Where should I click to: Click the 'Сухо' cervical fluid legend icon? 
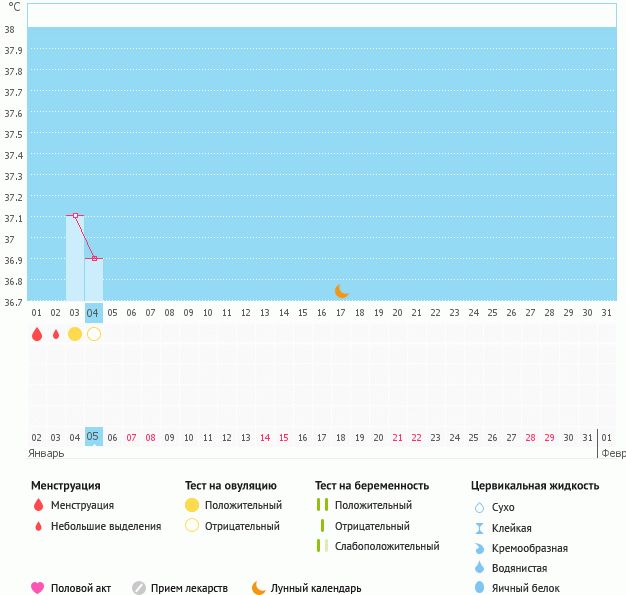tap(479, 508)
